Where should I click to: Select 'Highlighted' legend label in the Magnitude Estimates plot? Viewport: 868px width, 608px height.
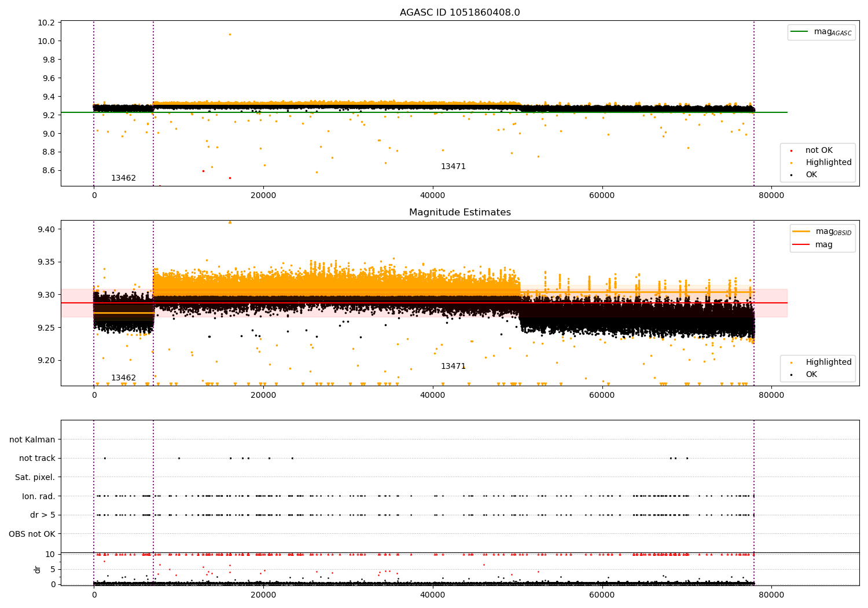coord(829,362)
